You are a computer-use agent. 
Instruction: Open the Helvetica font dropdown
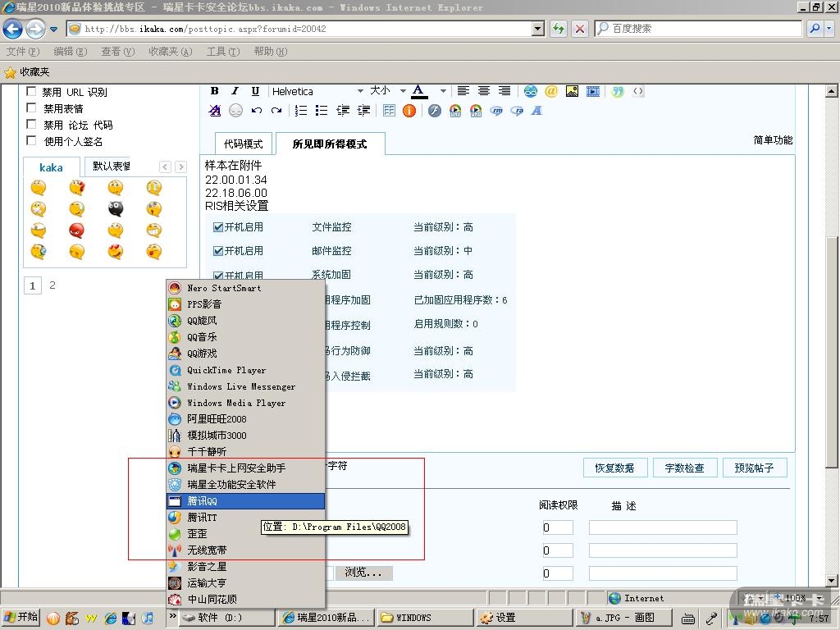(358, 91)
